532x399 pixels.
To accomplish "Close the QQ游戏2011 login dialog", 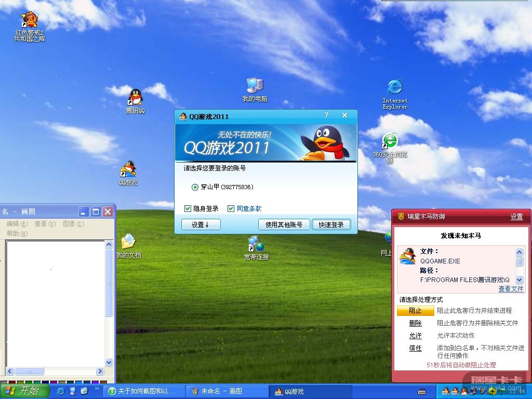I will 344,115.
